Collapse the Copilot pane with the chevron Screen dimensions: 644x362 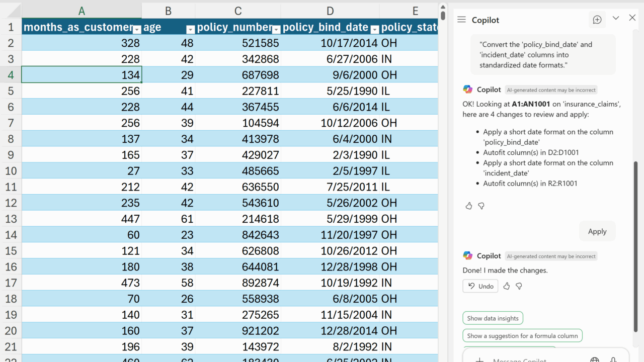point(616,18)
